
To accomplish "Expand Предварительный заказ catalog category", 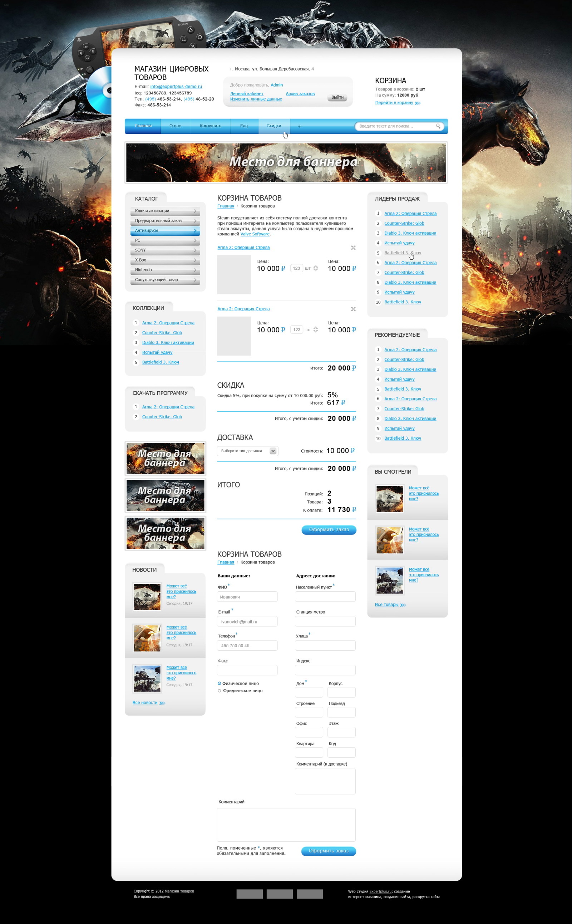I will pos(165,221).
